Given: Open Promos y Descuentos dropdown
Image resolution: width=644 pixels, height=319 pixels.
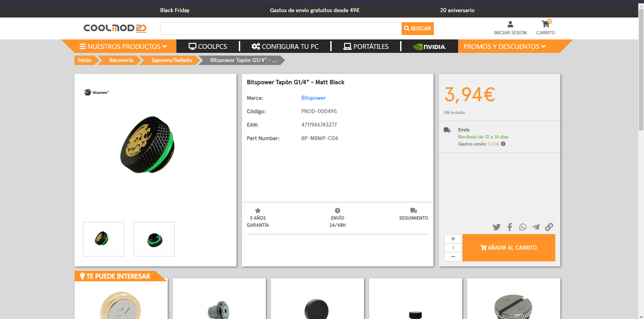Looking at the screenshot, I should coord(504,46).
